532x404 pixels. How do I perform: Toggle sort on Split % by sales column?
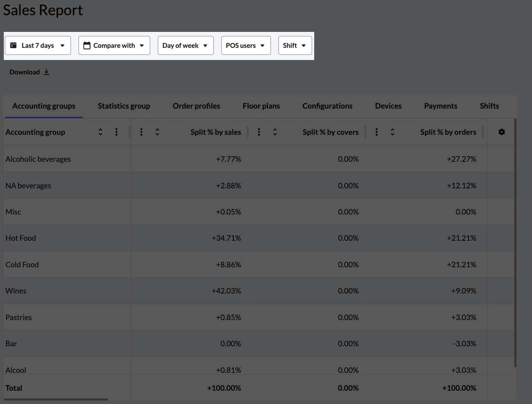pyautogui.click(x=157, y=132)
